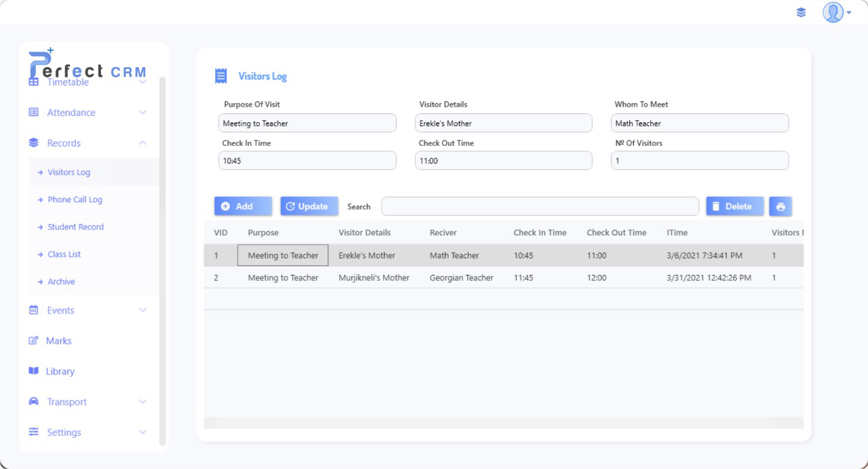Focus the Whom To Meet field

[700, 123]
